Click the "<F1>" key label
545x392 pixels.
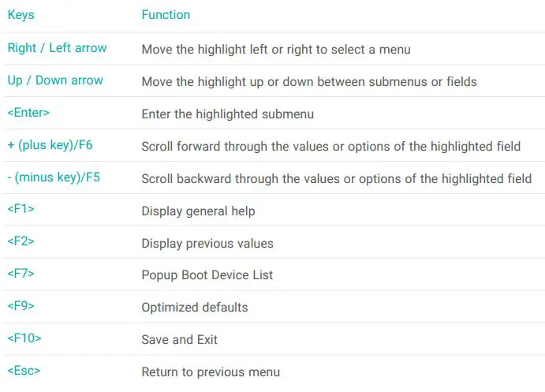[21, 210]
